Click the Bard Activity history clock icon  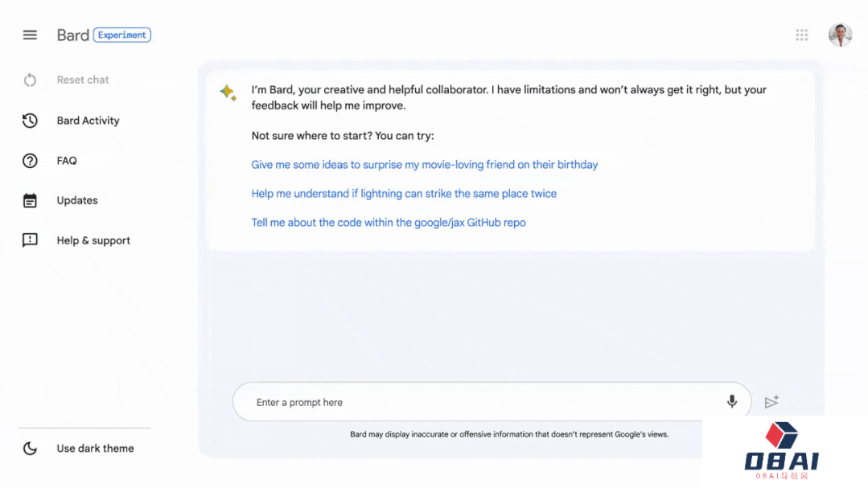coord(30,121)
